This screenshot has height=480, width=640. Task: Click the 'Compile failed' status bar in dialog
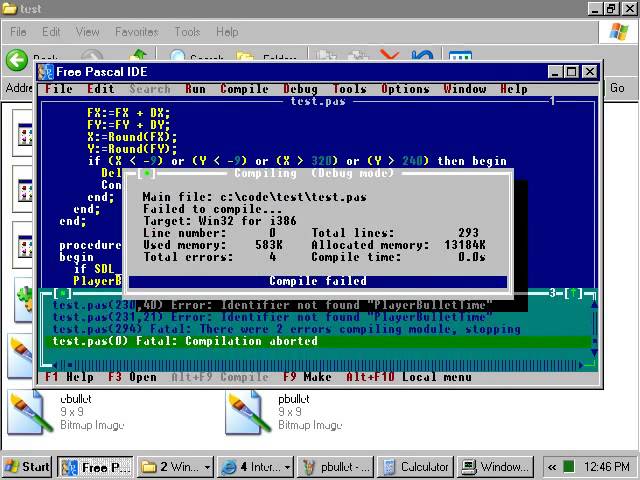point(318,281)
